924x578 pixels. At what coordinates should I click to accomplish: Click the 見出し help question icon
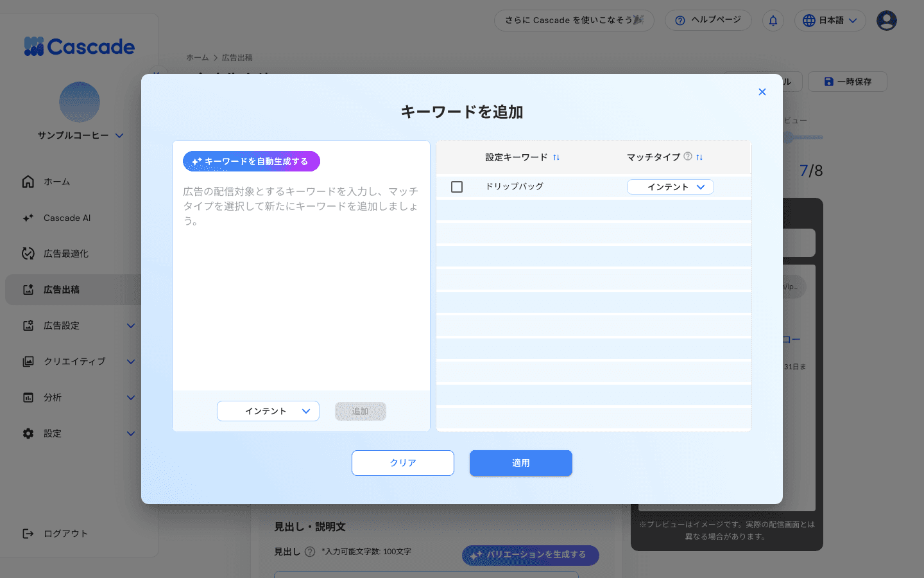(x=310, y=552)
